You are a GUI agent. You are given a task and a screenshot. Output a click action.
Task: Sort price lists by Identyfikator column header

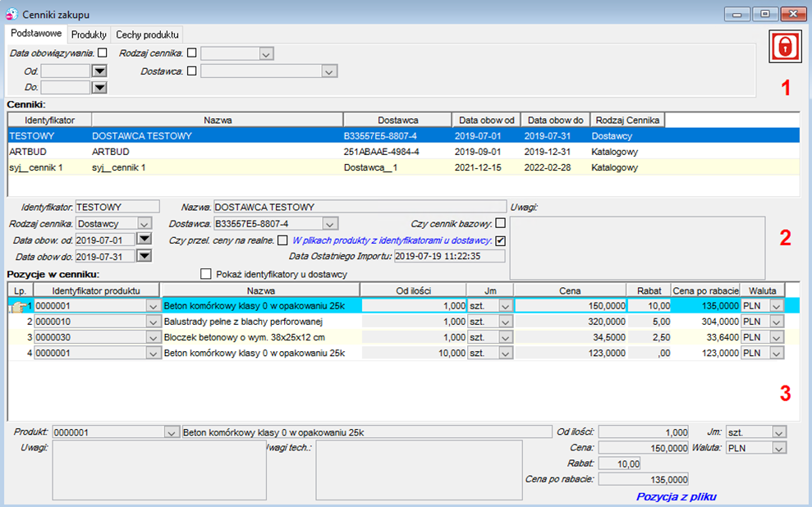coord(50,120)
